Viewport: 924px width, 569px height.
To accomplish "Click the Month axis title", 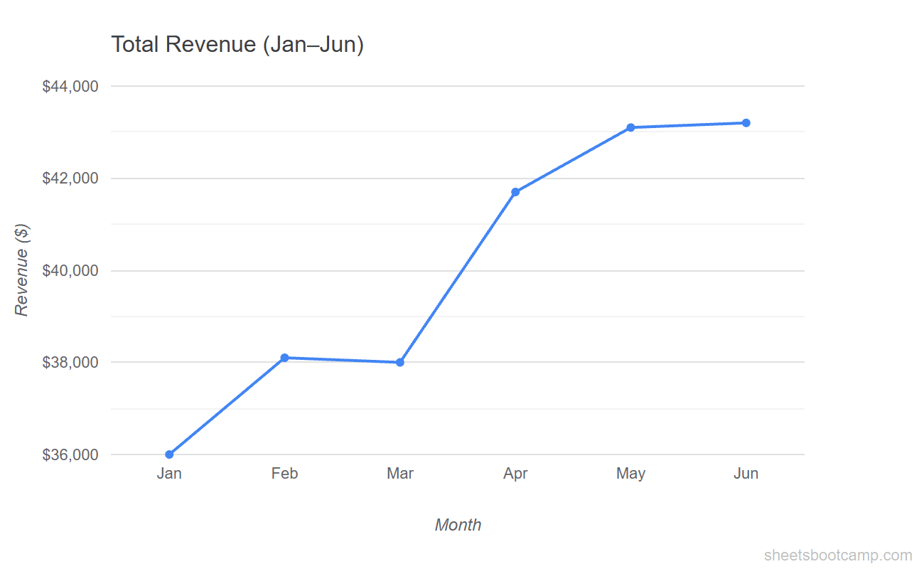I will coord(458,525).
